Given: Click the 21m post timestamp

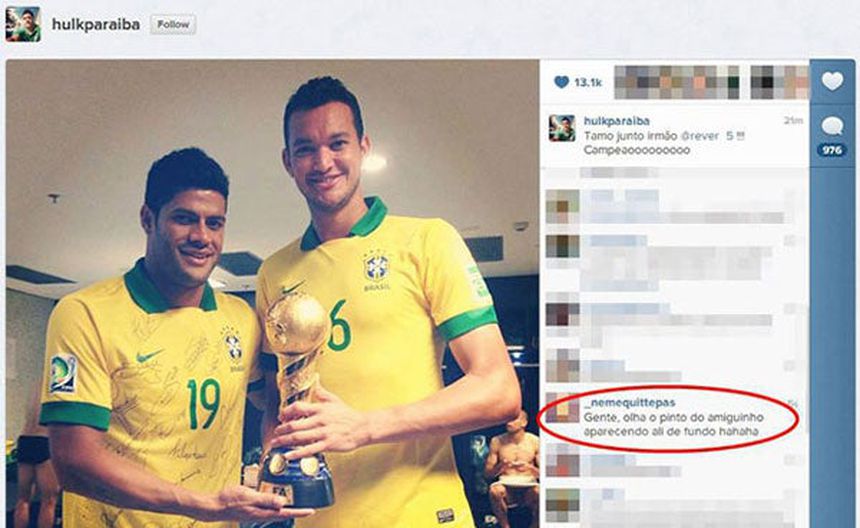Looking at the screenshot, I should coord(793,121).
